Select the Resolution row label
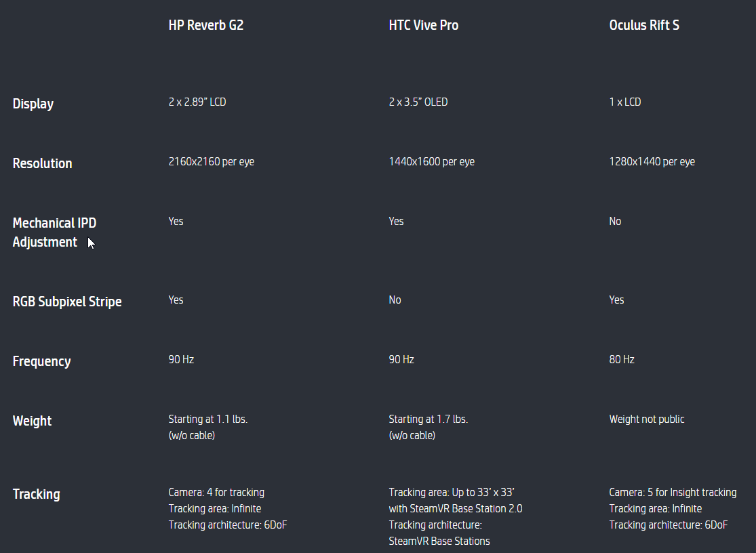The height and width of the screenshot is (553, 756). click(x=43, y=163)
